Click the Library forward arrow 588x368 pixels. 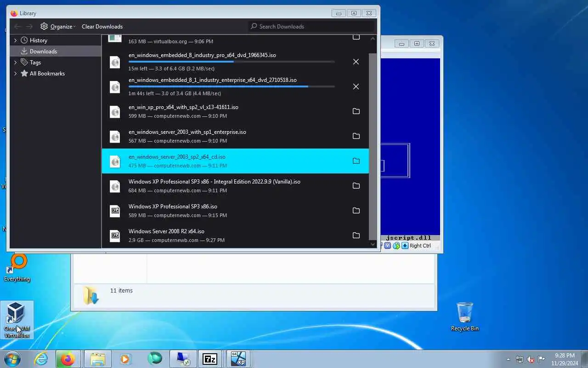[29, 26]
